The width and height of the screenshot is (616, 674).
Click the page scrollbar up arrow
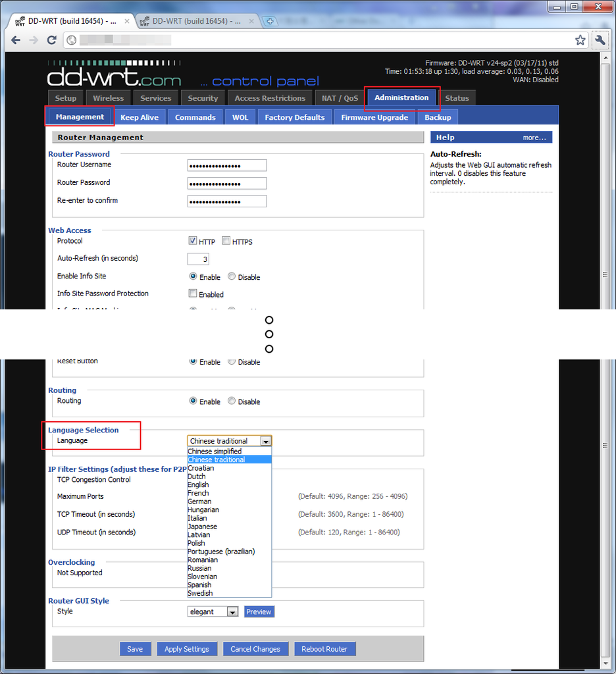click(x=605, y=58)
